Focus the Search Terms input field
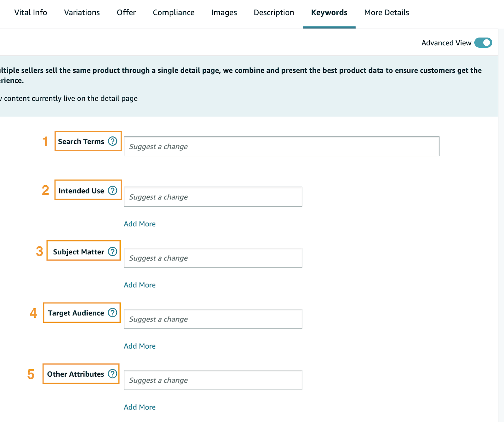 click(281, 146)
